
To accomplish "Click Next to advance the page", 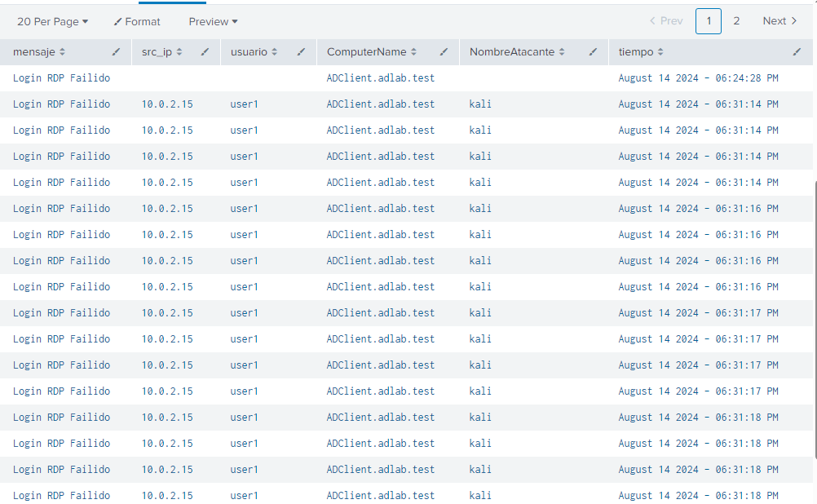I will [779, 21].
